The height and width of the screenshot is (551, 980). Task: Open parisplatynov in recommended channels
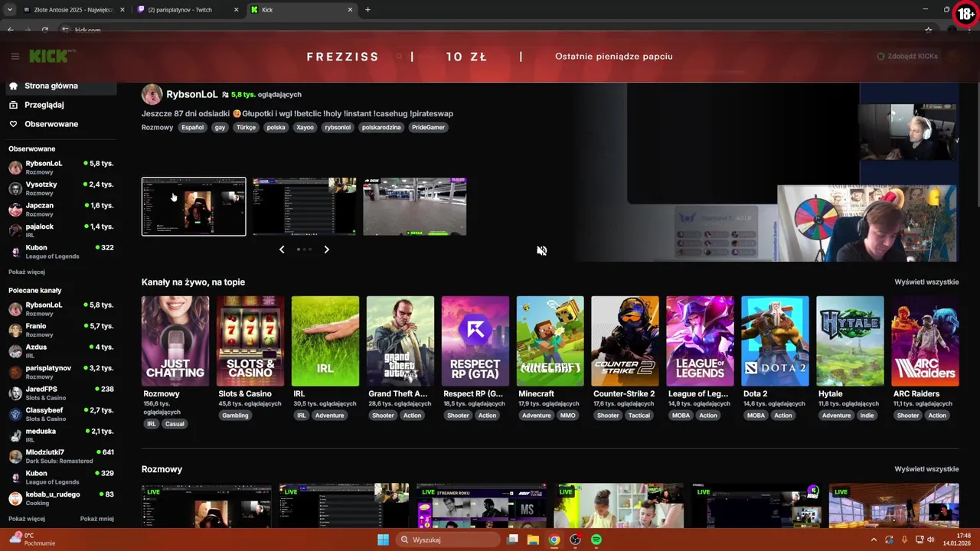60,372
